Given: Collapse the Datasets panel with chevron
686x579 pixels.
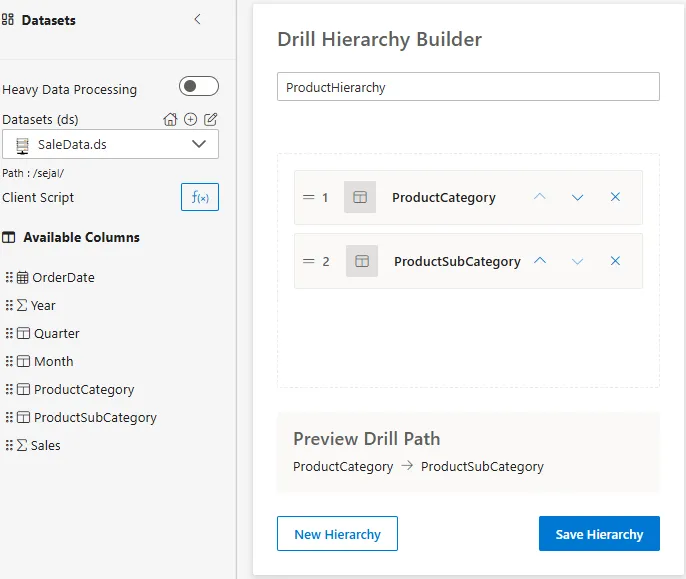Looking at the screenshot, I should click(197, 19).
